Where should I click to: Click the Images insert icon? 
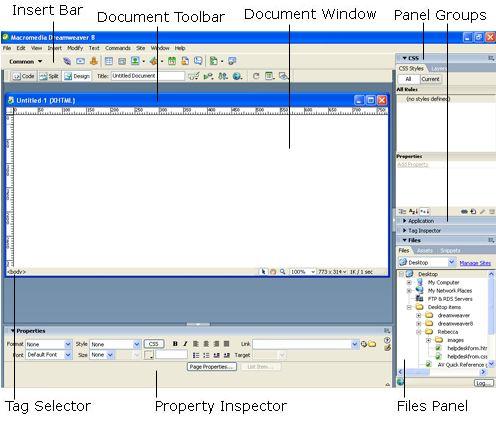[x=135, y=61]
